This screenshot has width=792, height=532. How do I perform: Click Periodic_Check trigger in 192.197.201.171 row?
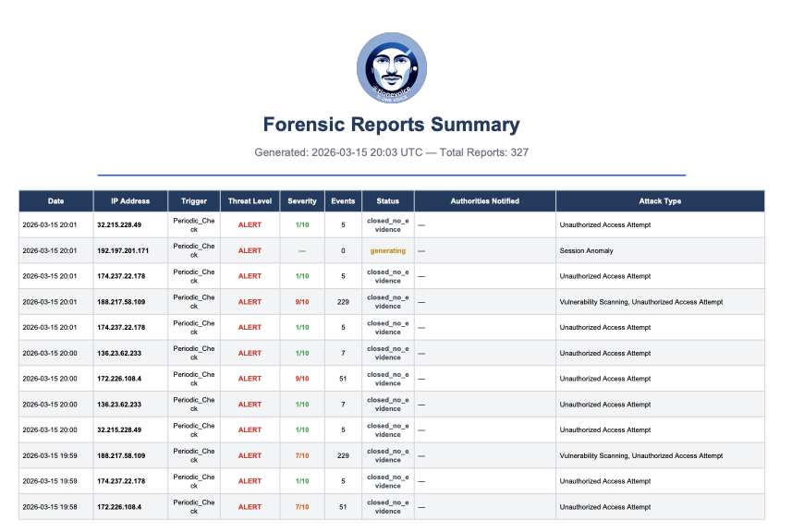tap(194, 250)
